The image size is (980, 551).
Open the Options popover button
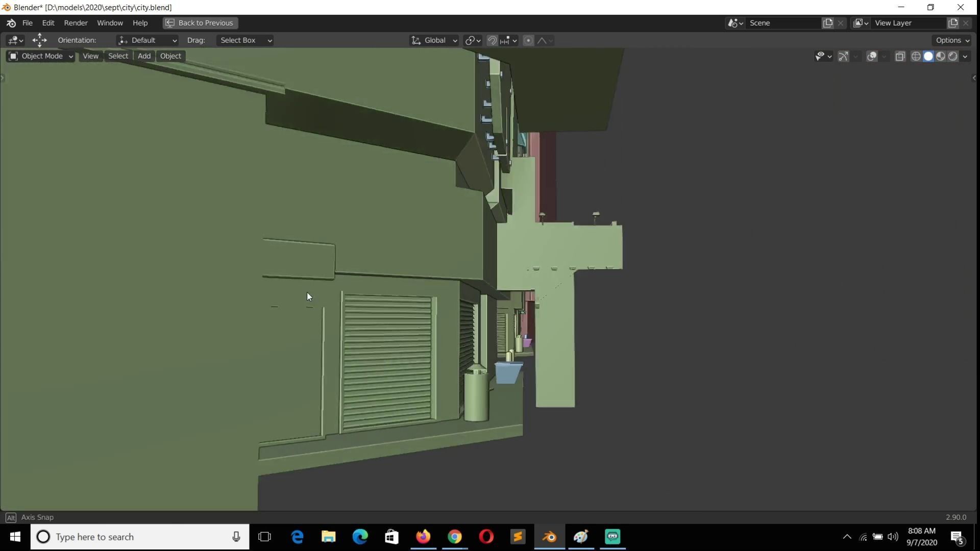tap(952, 40)
